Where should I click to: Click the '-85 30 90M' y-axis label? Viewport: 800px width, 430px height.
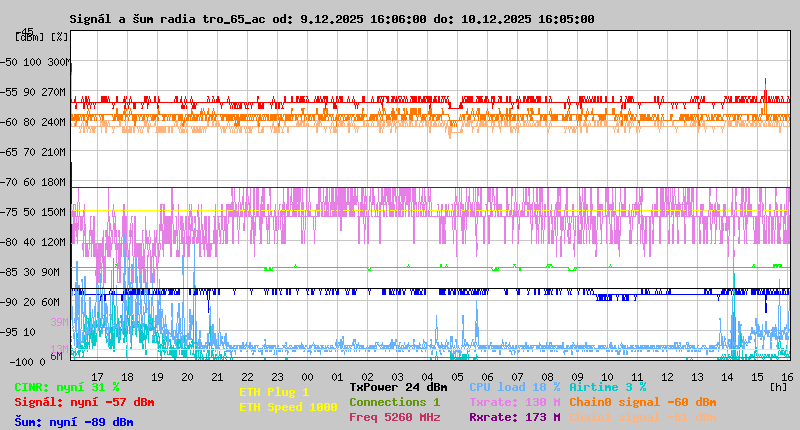(30, 272)
